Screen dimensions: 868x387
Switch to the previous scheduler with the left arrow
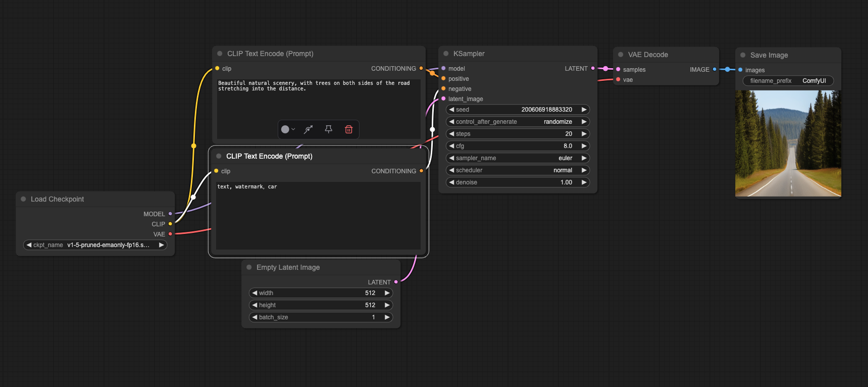click(451, 170)
